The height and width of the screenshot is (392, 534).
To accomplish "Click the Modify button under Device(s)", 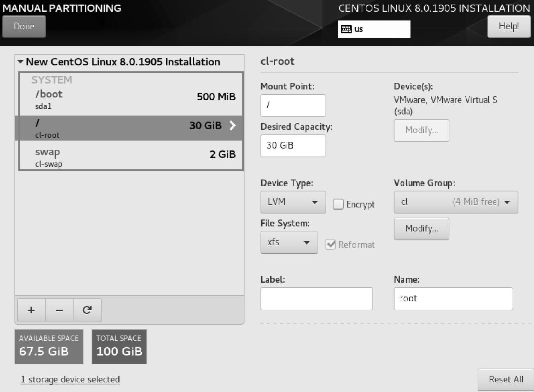I will point(422,130).
